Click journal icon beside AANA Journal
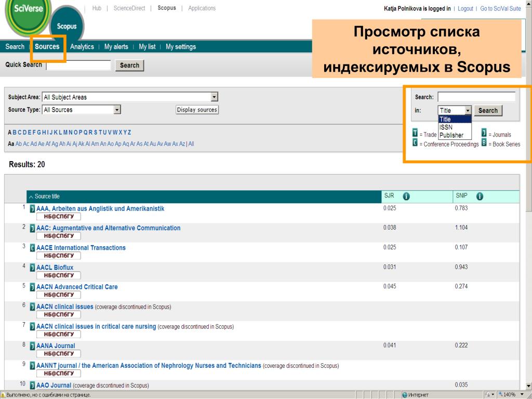The width and height of the screenshot is (532, 399). tap(32, 346)
